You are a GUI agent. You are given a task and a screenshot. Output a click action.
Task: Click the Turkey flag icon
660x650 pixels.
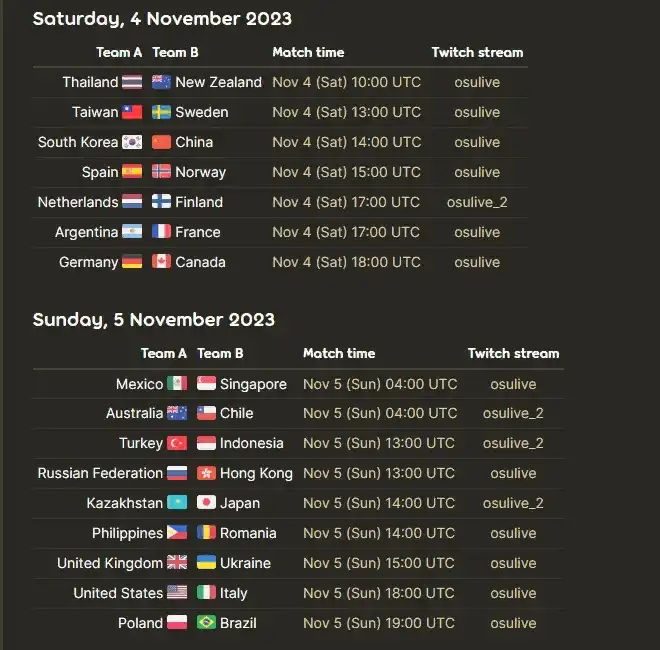tap(177, 443)
